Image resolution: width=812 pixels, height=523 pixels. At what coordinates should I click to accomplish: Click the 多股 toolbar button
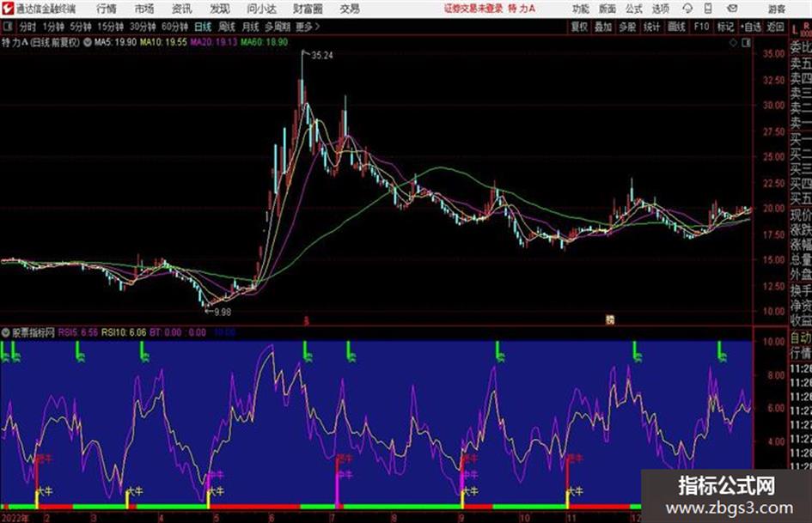627,27
